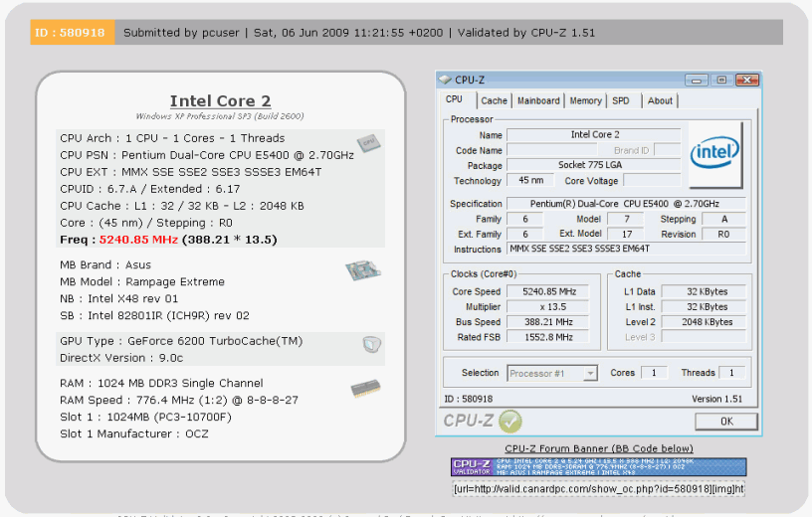812x517 pixels.
Task: Click the SB : Intel 82801IR line
Action: (x=155, y=316)
